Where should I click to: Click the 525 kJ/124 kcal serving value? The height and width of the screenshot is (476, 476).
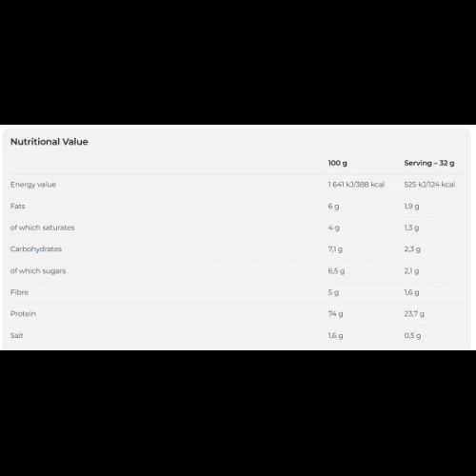click(429, 185)
